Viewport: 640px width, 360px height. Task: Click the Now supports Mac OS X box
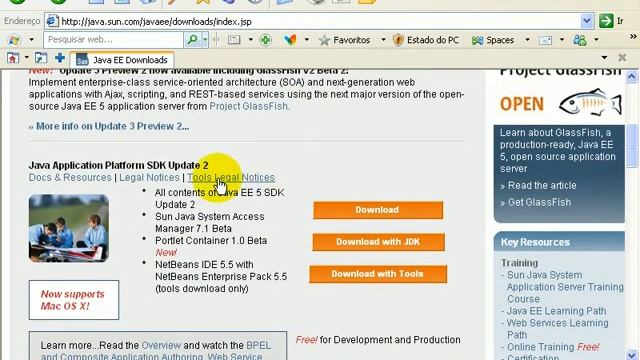(74, 300)
